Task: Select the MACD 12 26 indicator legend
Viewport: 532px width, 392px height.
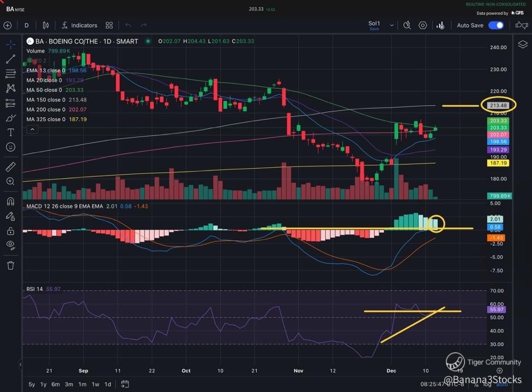Action: [x=87, y=206]
